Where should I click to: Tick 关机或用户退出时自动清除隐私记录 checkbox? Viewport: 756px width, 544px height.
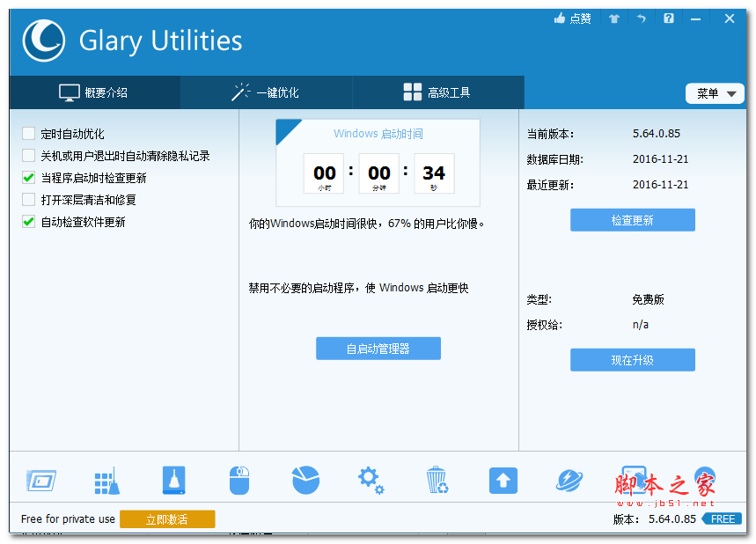pos(28,155)
